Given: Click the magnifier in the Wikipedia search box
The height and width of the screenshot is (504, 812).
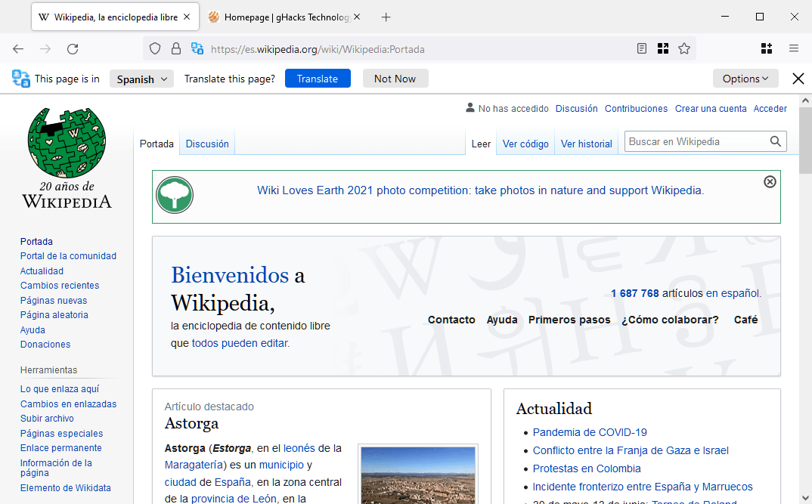Looking at the screenshot, I should [x=776, y=141].
